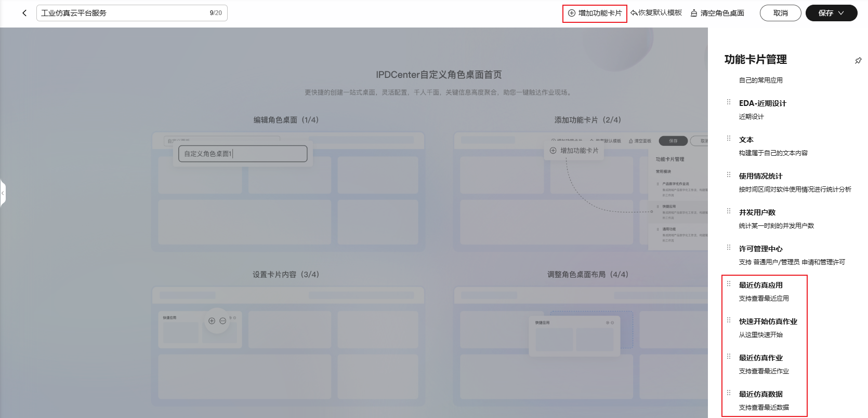Click drag handle of 文本 card
Viewport: 868px width, 418px height.
(729, 139)
